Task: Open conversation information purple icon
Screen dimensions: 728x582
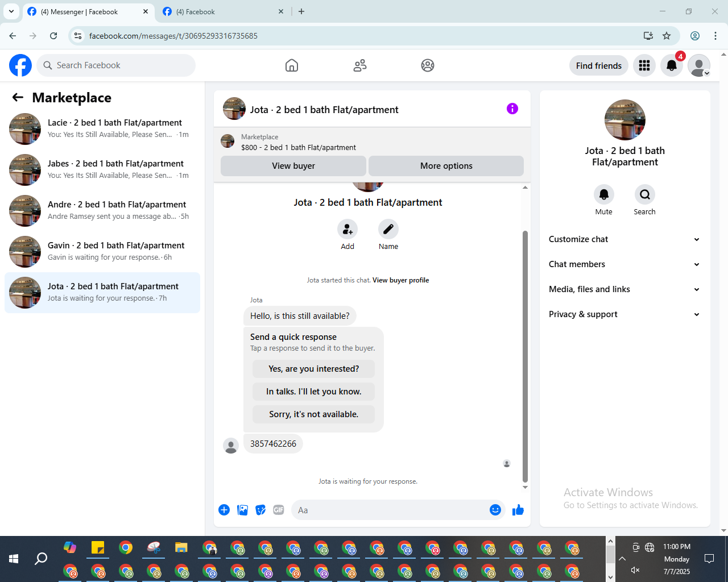Action: pos(512,109)
